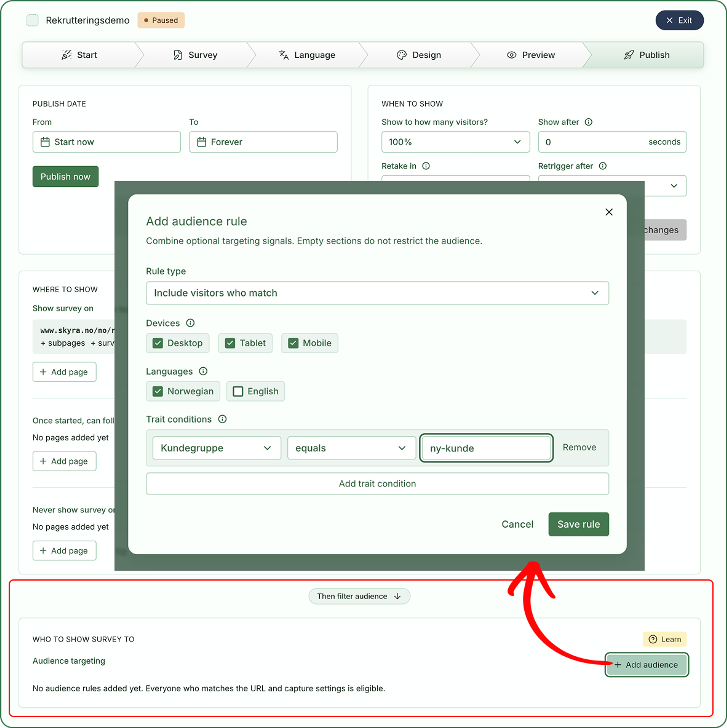Open the equals operator dropdown

(x=351, y=448)
